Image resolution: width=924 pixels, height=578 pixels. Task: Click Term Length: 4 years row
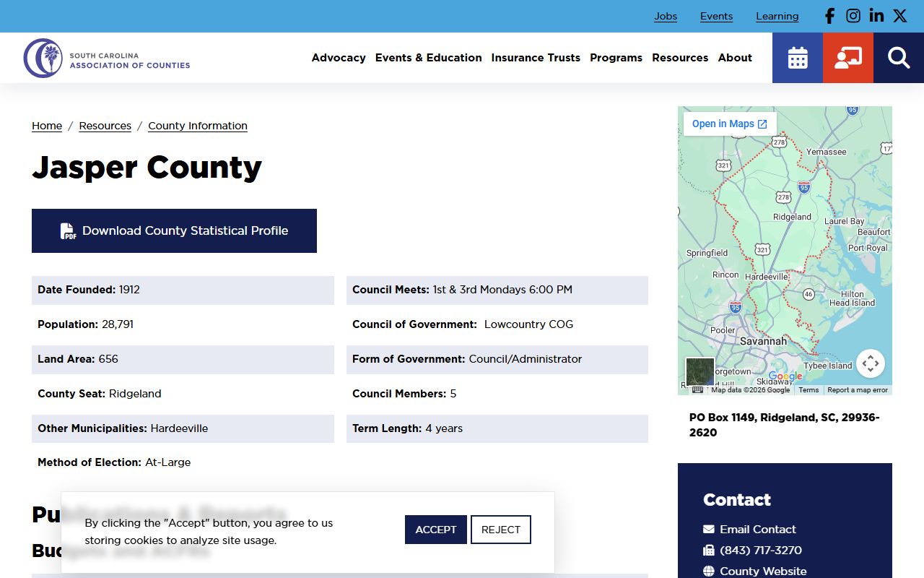(497, 428)
